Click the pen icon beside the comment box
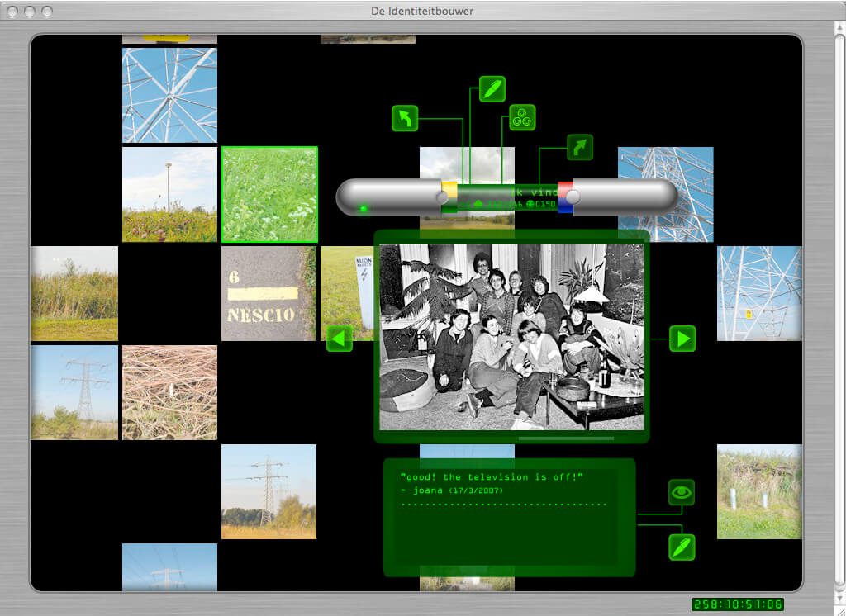Image resolution: width=846 pixels, height=616 pixels. click(x=682, y=547)
